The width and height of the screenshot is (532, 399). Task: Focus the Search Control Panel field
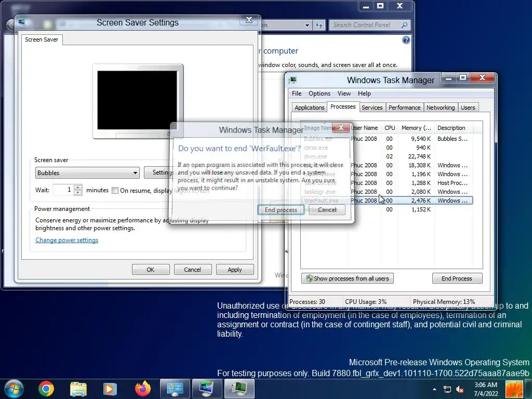369,25
